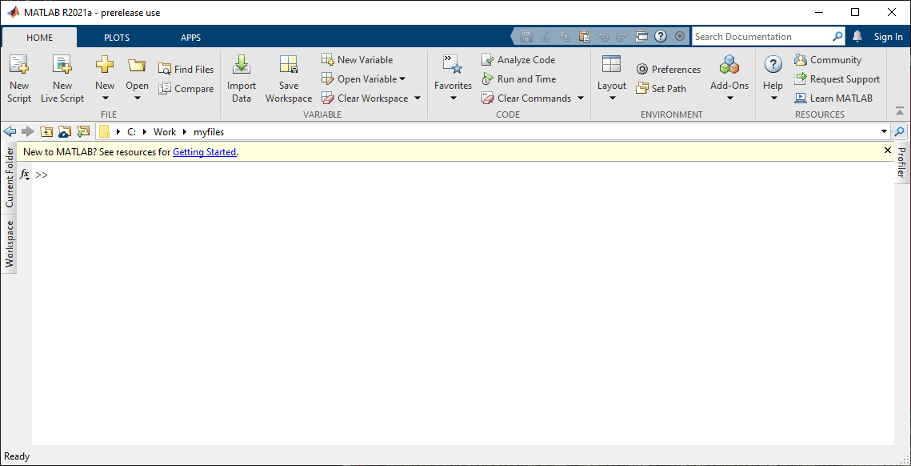Open the Community resource
This screenshot has width=911, height=466.
point(827,59)
